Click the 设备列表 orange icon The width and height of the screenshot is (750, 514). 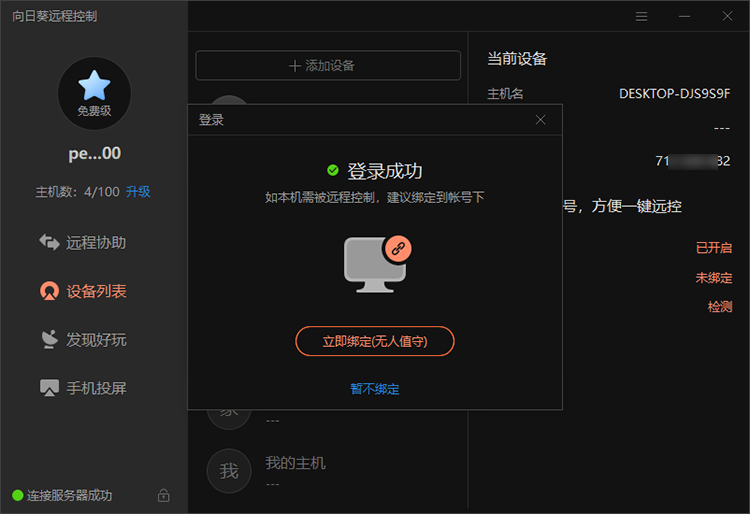[x=49, y=291]
